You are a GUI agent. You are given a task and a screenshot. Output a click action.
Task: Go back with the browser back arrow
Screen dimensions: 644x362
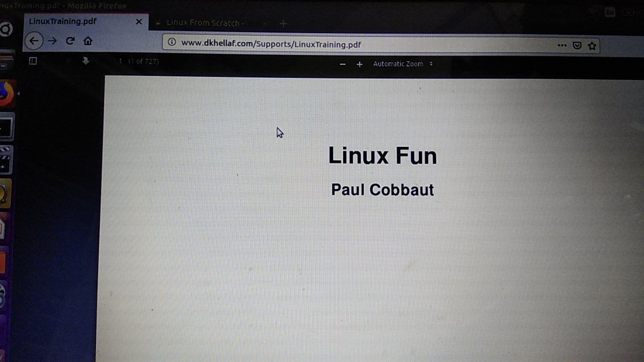pos(34,41)
